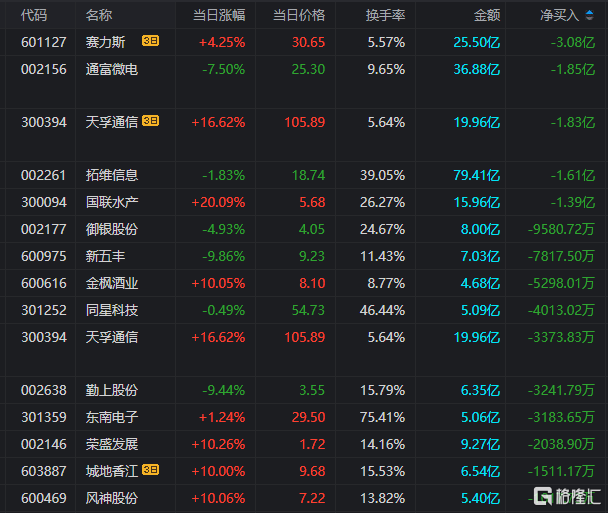This screenshot has height=513, width=608.
Task: Click the price 5.68
Action: (312, 202)
